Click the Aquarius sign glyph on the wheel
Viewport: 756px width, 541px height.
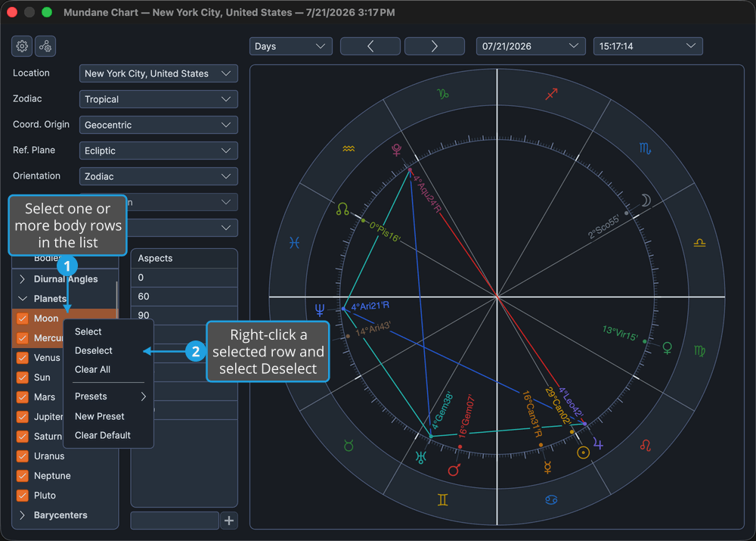coord(349,148)
